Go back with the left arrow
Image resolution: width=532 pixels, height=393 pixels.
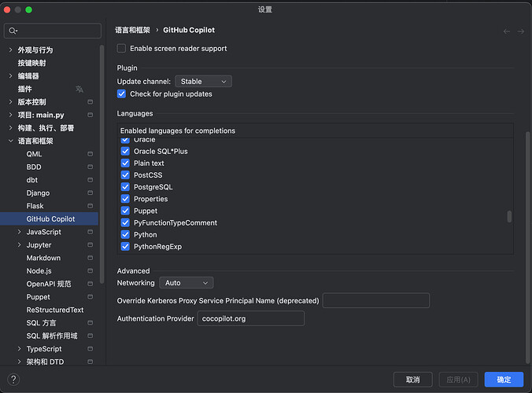pyautogui.click(x=507, y=31)
